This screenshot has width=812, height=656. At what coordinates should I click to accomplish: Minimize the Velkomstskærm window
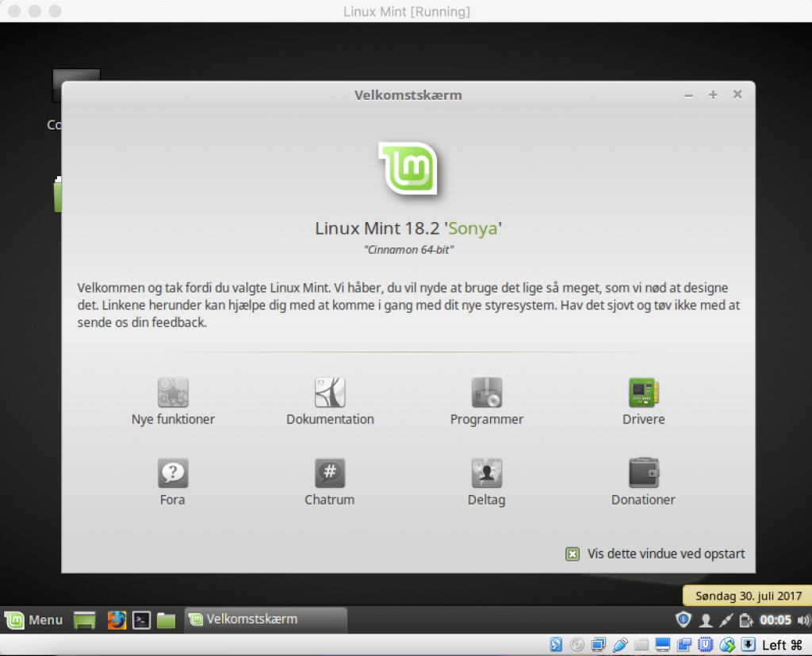pos(688,95)
